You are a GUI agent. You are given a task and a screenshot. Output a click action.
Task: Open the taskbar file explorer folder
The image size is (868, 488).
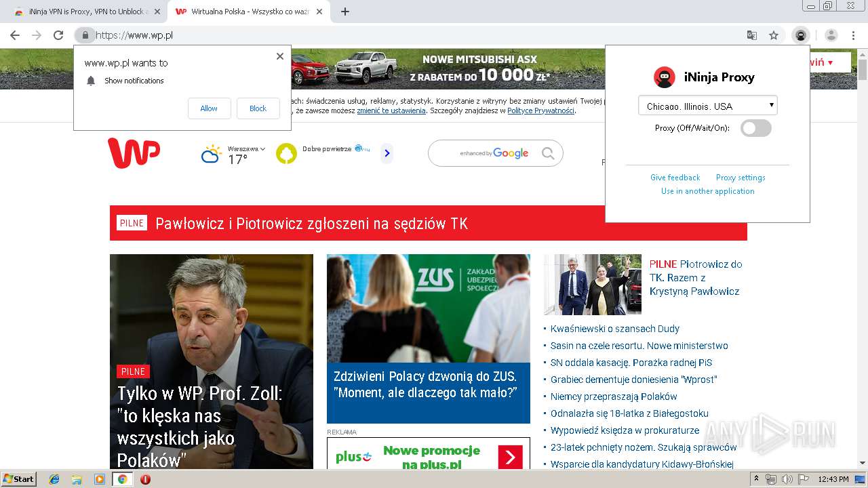click(x=77, y=479)
